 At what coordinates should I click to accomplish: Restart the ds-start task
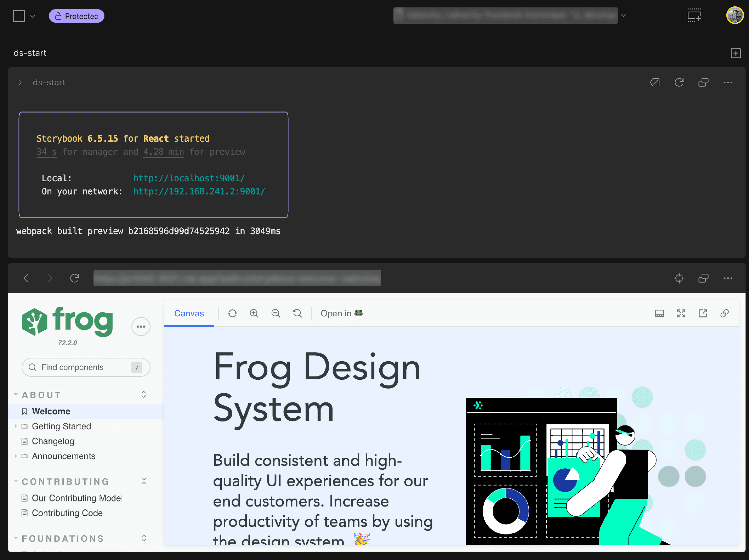(x=679, y=82)
